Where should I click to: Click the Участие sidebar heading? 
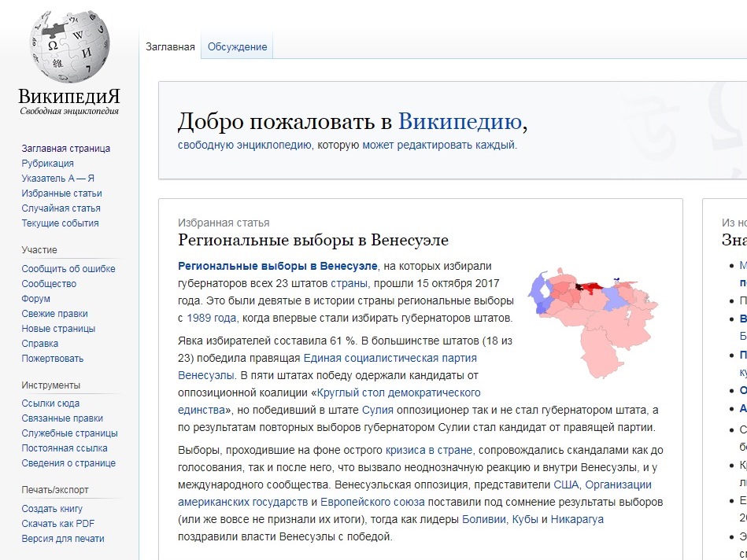pyautogui.click(x=39, y=250)
